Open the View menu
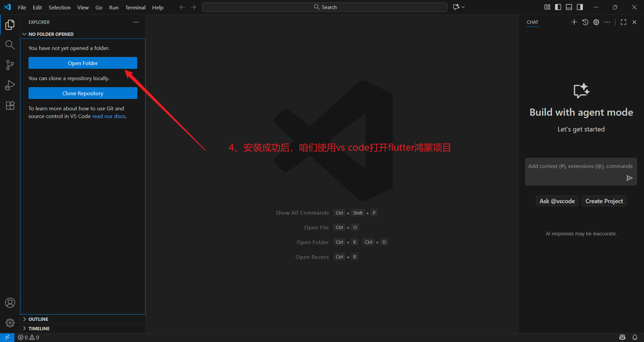 tap(83, 7)
